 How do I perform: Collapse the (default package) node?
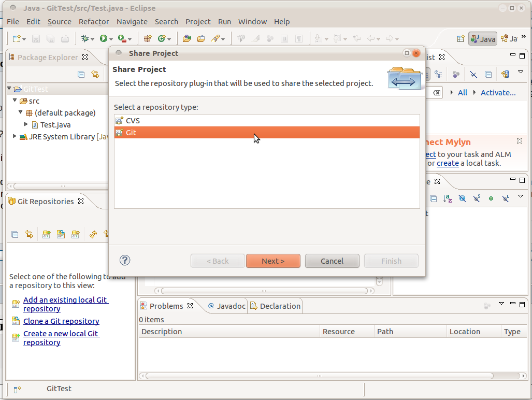[x=21, y=112]
